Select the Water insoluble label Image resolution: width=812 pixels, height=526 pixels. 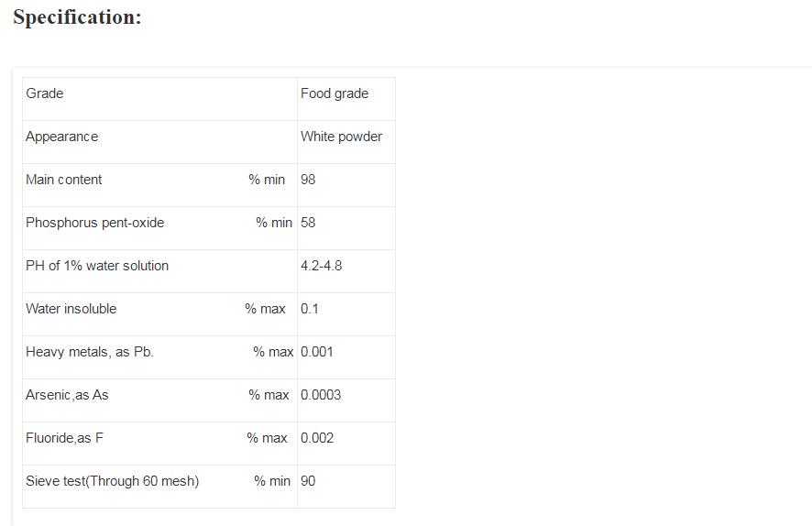[71, 309]
